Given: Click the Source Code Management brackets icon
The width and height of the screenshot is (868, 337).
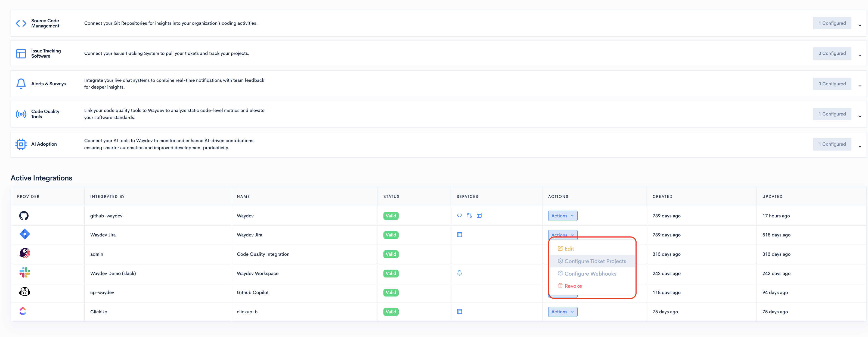Looking at the screenshot, I should pyautogui.click(x=21, y=23).
